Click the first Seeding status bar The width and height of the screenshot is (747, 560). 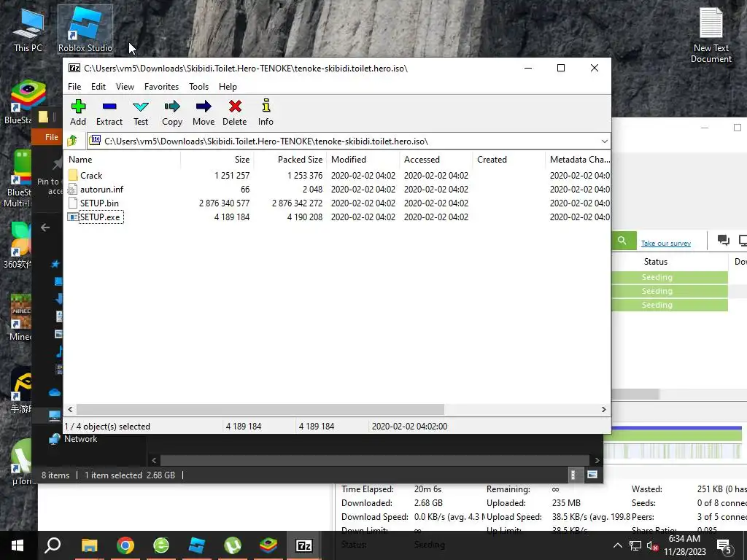pyautogui.click(x=670, y=277)
